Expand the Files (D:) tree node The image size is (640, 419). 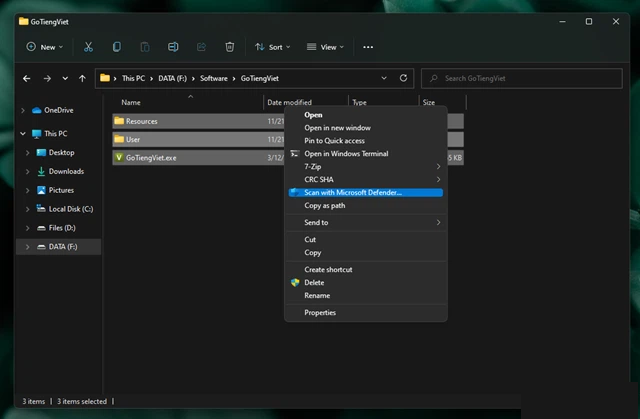point(27,228)
